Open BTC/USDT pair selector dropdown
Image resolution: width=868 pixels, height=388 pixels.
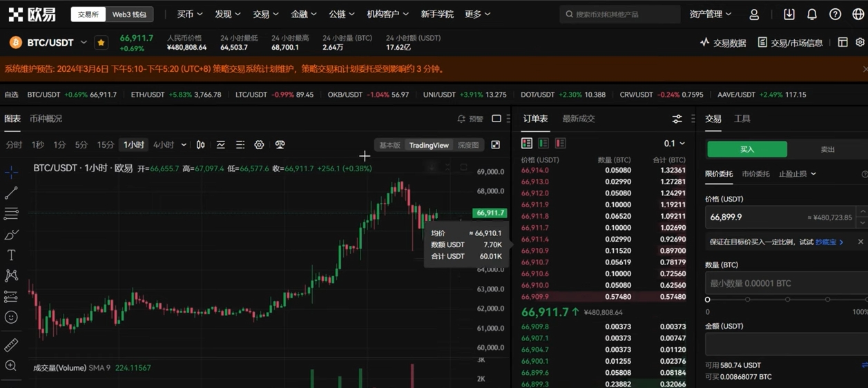point(84,43)
